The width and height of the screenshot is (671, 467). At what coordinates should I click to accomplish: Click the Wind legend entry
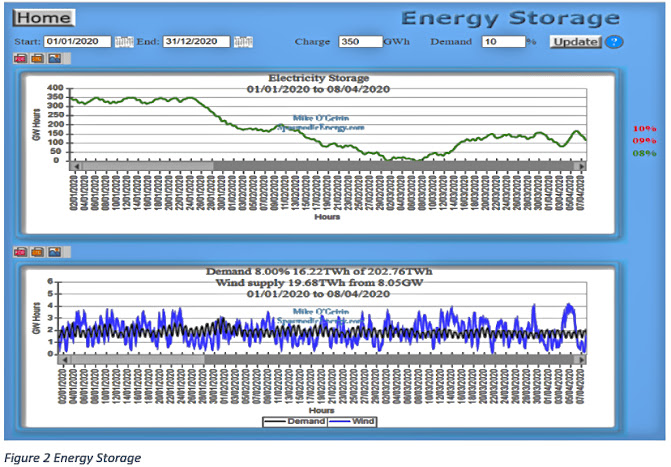click(x=352, y=422)
